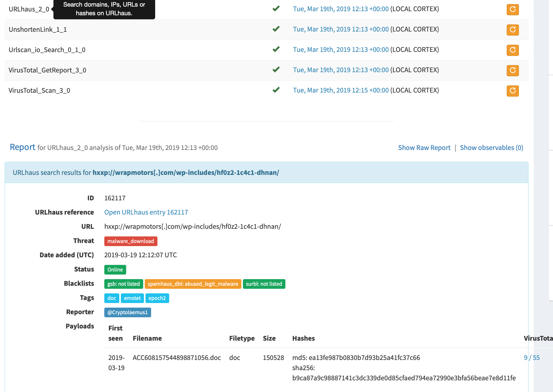The width and height of the screenshot is (553, 392).
Task: Click the success checkmark beside UnshortenLink_1_1
Action: pos(276,29)
